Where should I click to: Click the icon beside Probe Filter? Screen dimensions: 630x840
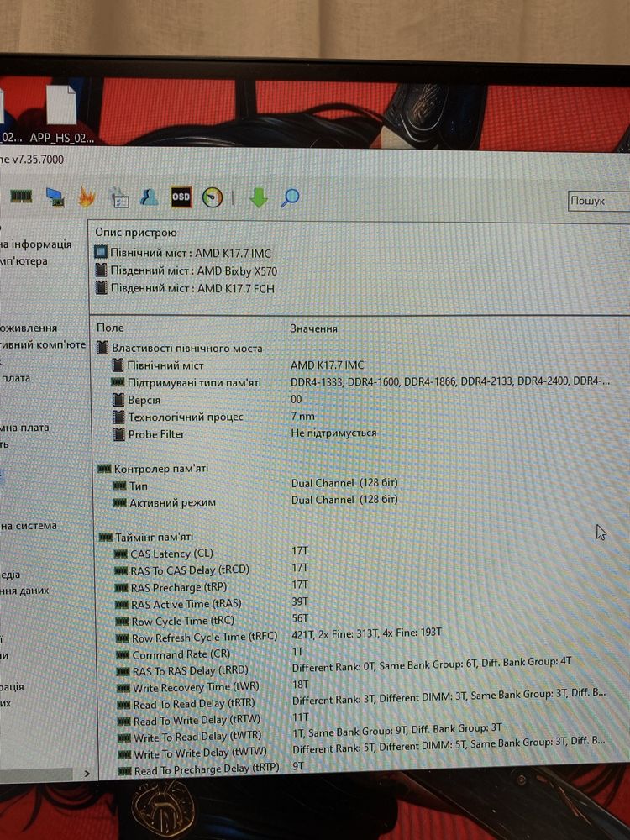point(119,434)
